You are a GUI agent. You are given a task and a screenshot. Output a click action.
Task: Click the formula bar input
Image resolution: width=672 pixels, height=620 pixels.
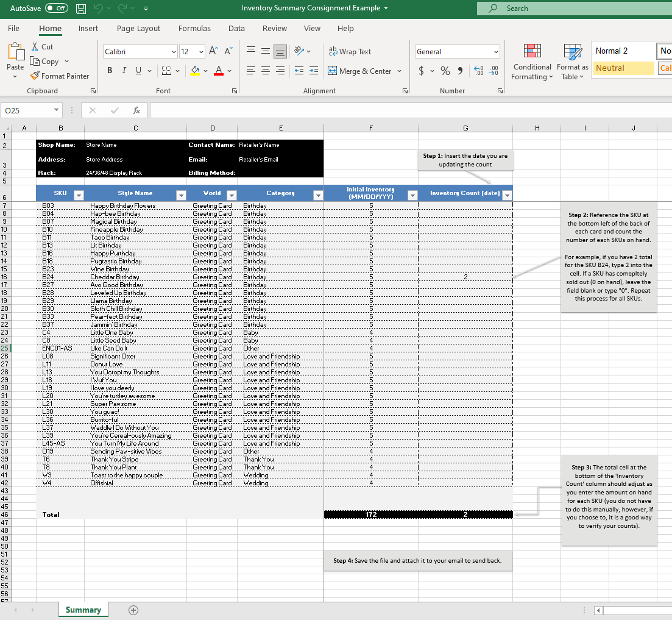pyautogui.click(x=411, y=110)
